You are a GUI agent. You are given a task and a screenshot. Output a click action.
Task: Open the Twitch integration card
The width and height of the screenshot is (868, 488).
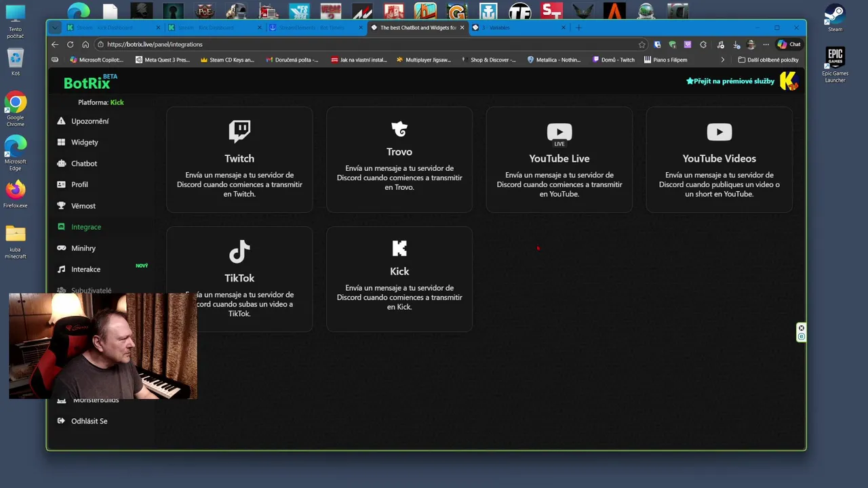point(239,160)
